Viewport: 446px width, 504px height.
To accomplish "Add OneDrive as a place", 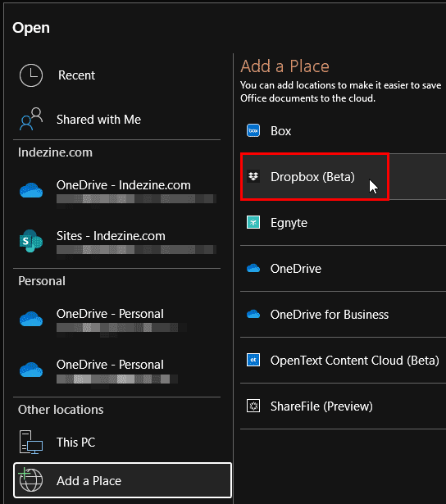I will click(343, 269).
